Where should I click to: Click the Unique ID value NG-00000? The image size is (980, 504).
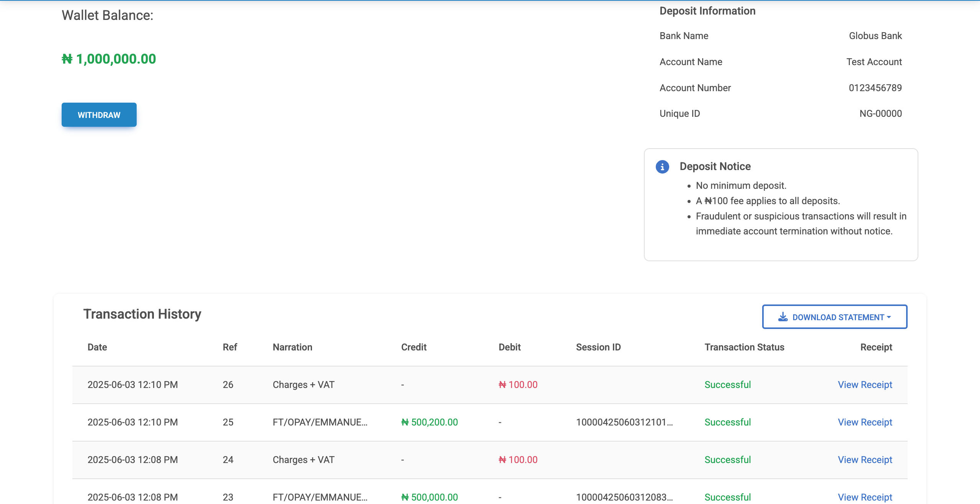pos(880,113)
